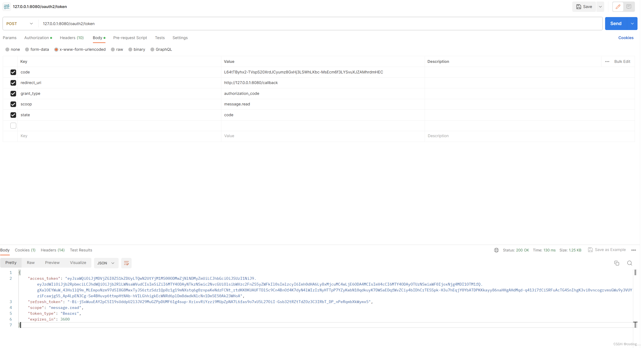Open the request Body tab
Image resolution: width=644 pixels, height=348 pixels.
pos(99,38)
